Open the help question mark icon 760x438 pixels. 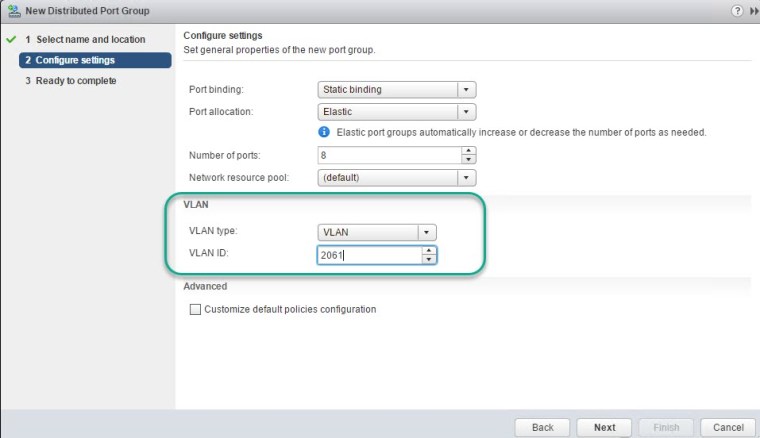737,11
